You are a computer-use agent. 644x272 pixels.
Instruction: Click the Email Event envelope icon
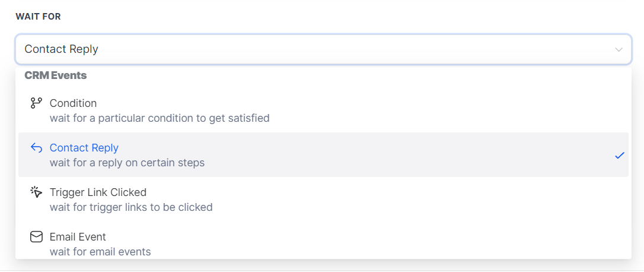pos(36,237)
